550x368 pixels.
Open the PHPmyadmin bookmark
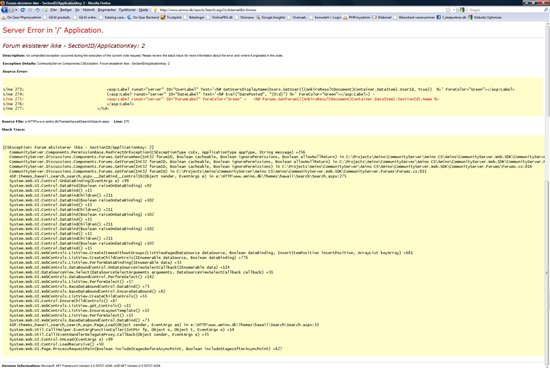tap(356, 17)
